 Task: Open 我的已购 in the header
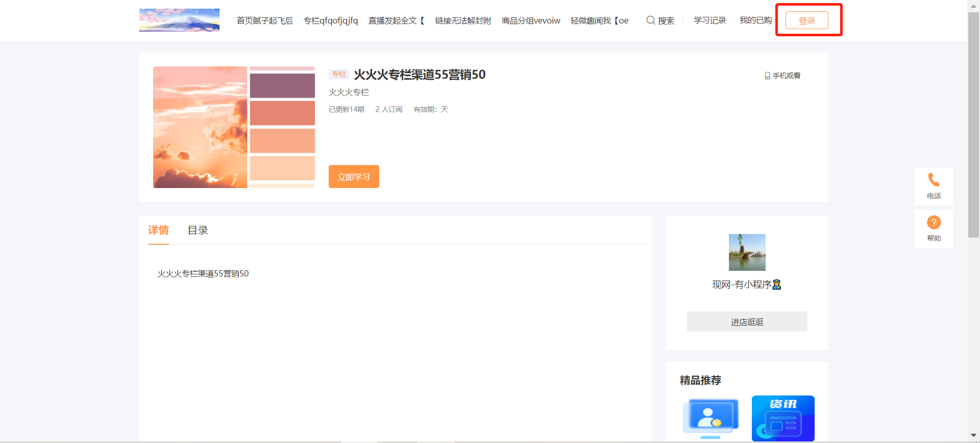tap(755, 20)
